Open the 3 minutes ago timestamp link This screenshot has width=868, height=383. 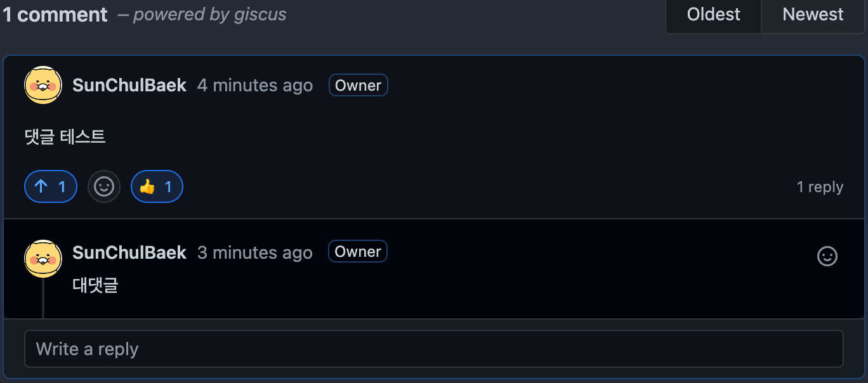[255, 252]
